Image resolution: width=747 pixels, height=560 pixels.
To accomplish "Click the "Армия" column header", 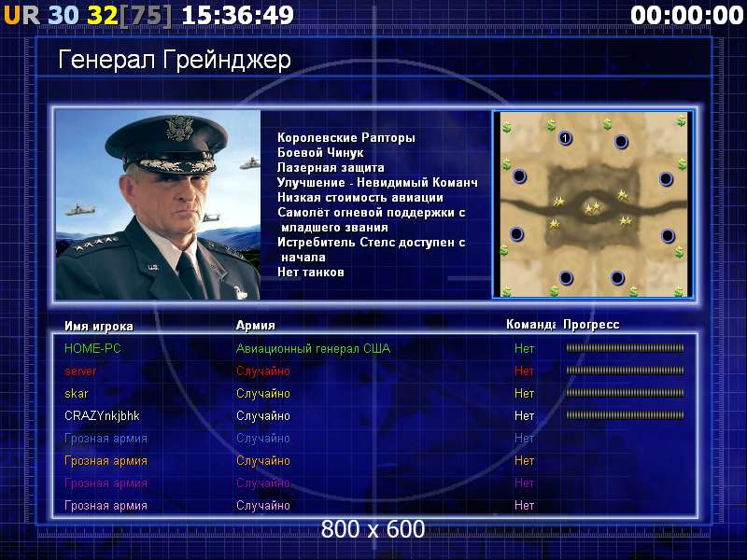I will click(255, 326).
